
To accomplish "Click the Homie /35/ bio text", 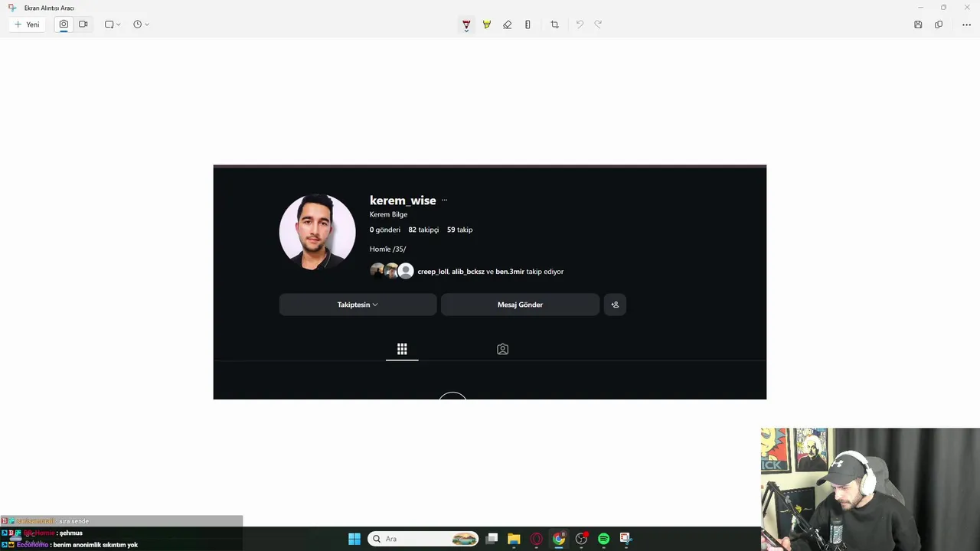I will point(387,249).
